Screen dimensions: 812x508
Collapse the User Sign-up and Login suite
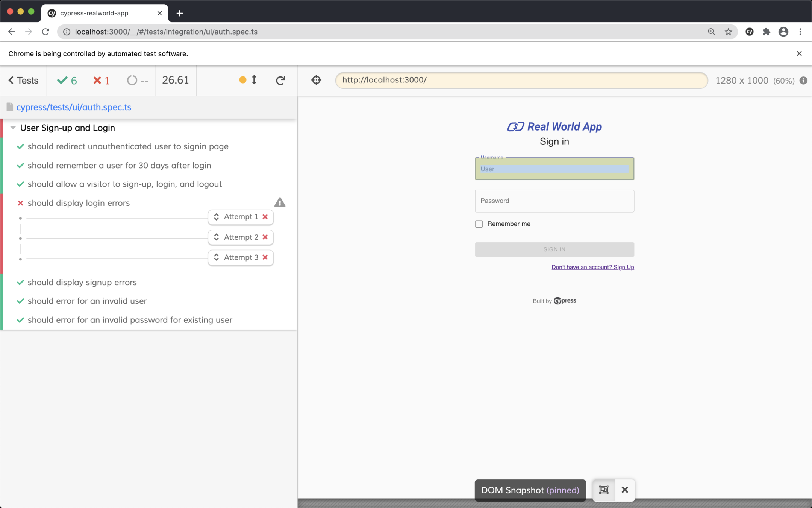click(13, 128)
